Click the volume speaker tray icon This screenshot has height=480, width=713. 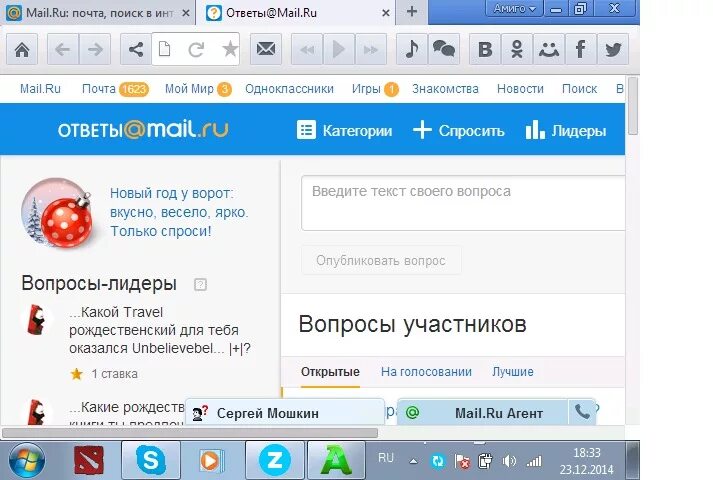[509, 461]
